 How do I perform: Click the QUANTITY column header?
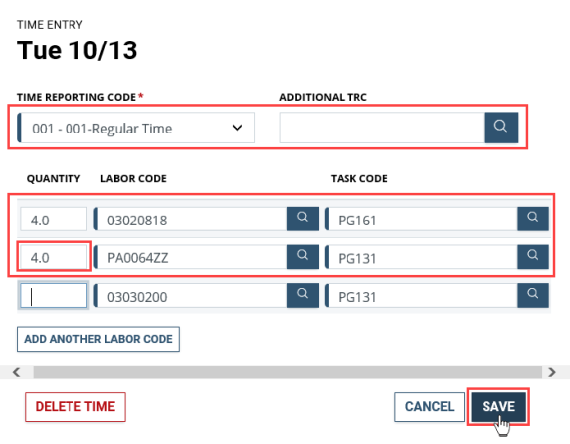pos(53,179)
